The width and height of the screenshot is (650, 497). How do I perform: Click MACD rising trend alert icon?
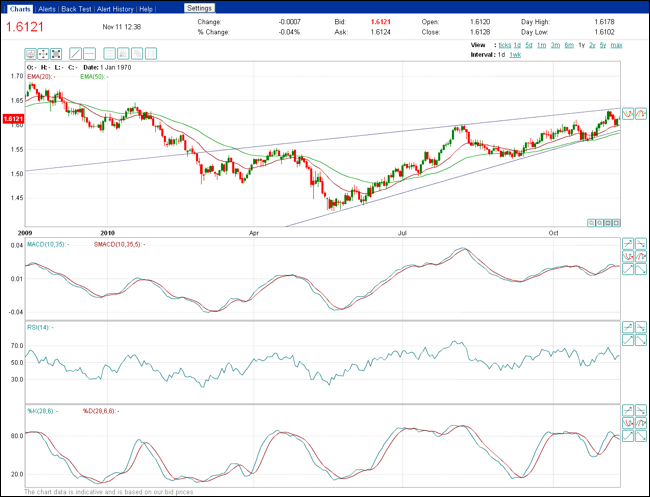[628, 269]
